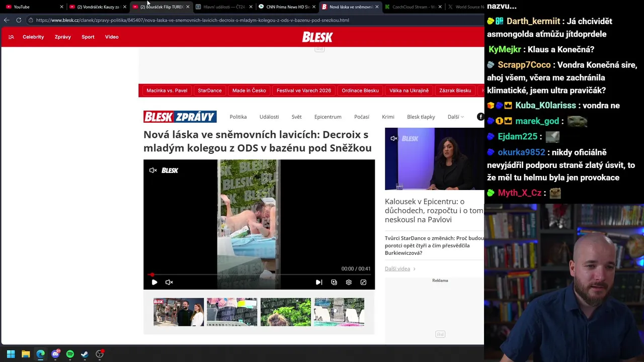Play the article video
The image size is (644, 362).
tap(154, 282)
